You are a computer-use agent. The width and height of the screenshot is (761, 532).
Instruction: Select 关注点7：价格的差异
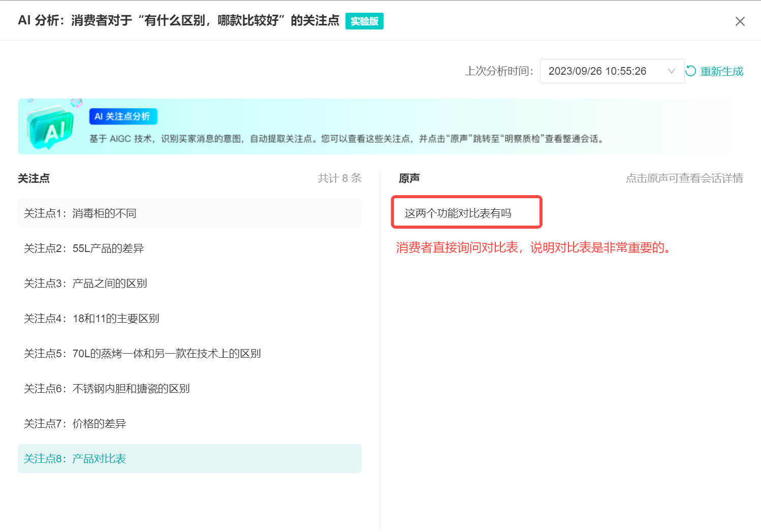coord(189,424)
